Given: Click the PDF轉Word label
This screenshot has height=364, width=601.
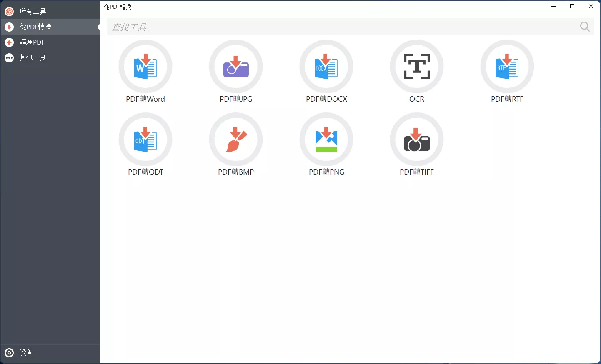Looking at the screenshot, I should (145, 99).
